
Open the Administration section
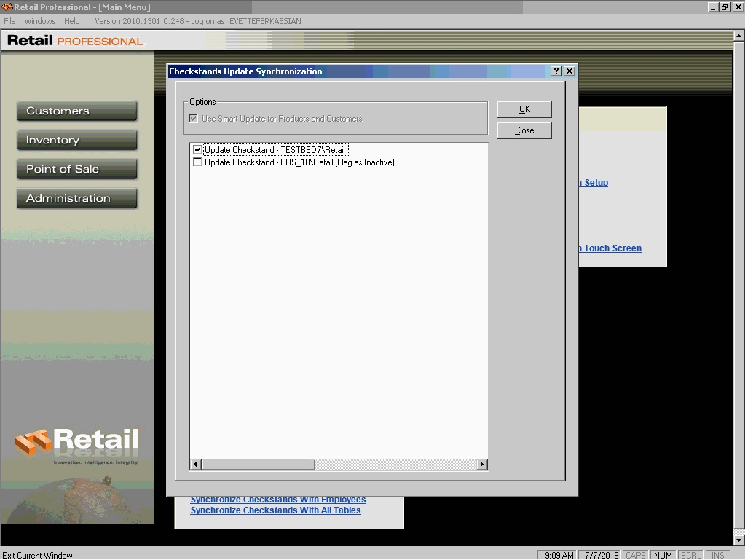coord(77,198)
